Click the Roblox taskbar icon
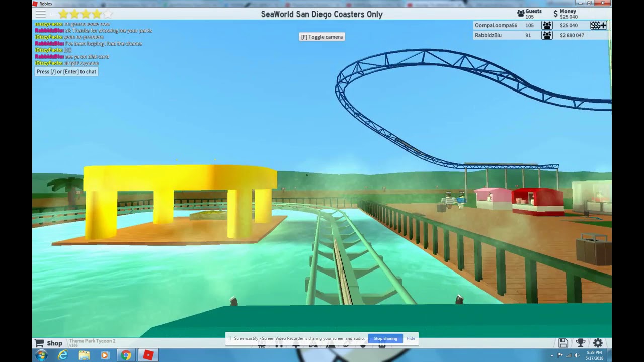This screenshot has height=362, width=644. [148, 355]
